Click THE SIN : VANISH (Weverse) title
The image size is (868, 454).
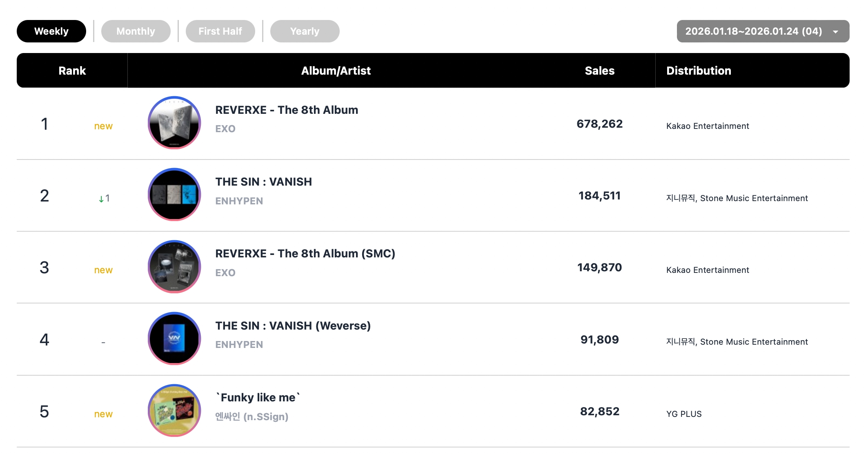293,326
